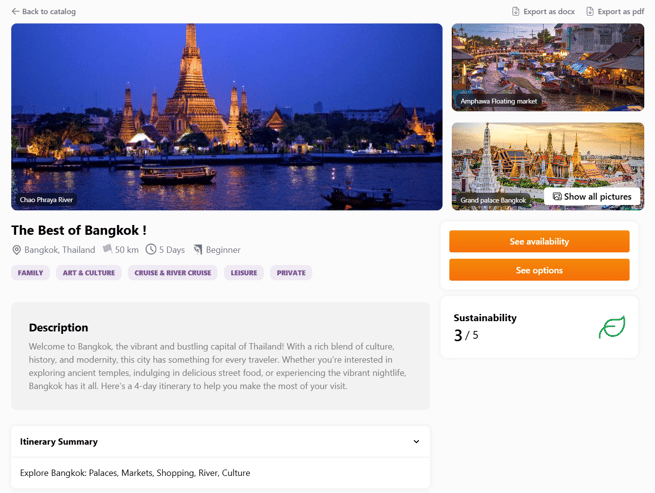Screen dimensions: 655x493
Task: Select the ART & CULTURE tag
Action: pyautogui.click(x=89, y=273)
